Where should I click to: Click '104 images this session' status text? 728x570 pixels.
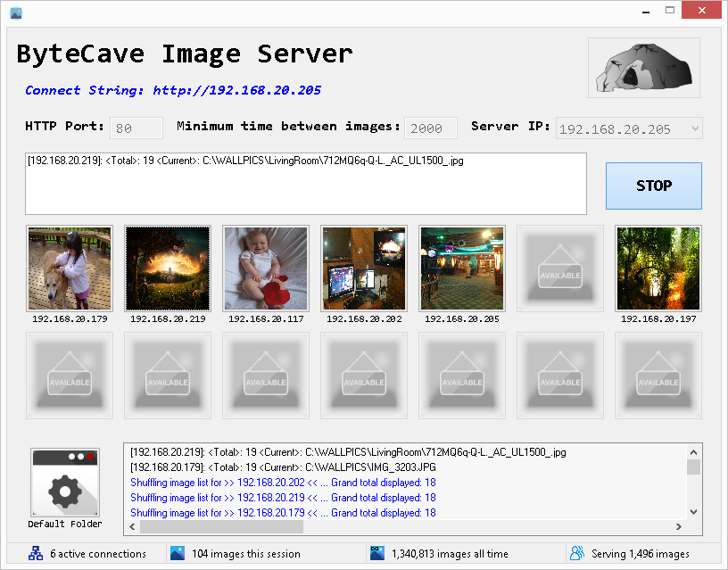(246, 554)
